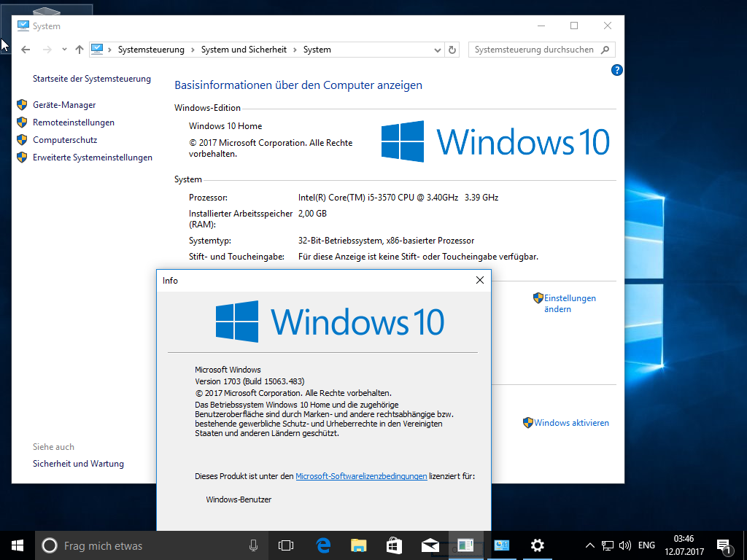Click the Cortana circle icon

click(50, 545)
